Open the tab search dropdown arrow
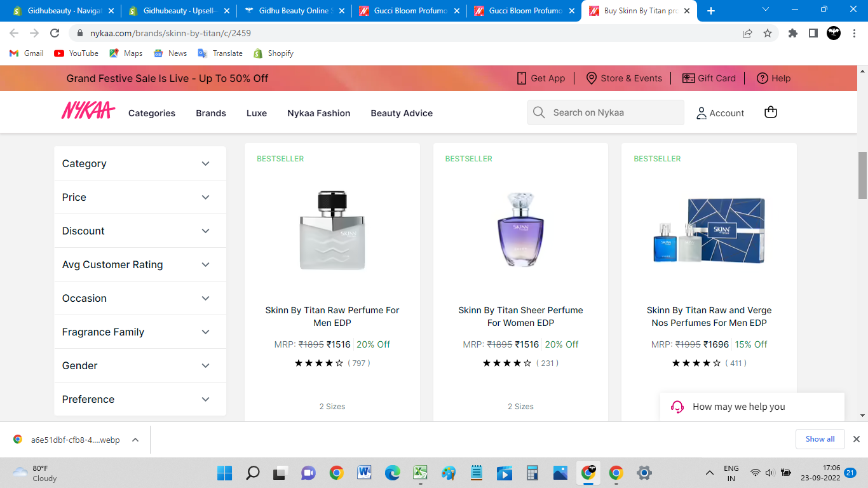Viewport: 868px width, 488px height. [766, 10]
